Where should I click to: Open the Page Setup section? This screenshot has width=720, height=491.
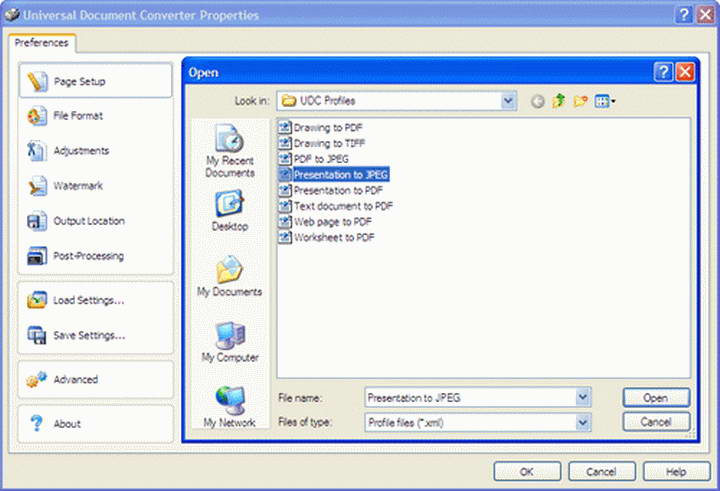pyautogui.click(x=96, y=81)
